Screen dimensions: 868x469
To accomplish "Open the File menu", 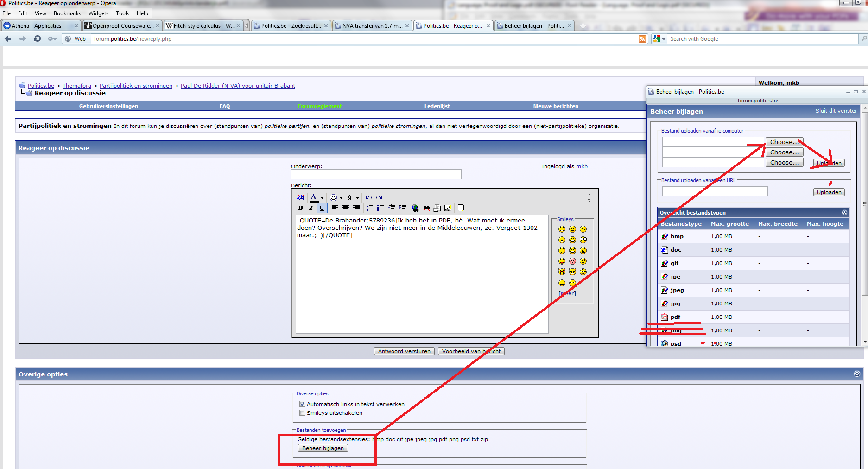I will coord(6,13).
